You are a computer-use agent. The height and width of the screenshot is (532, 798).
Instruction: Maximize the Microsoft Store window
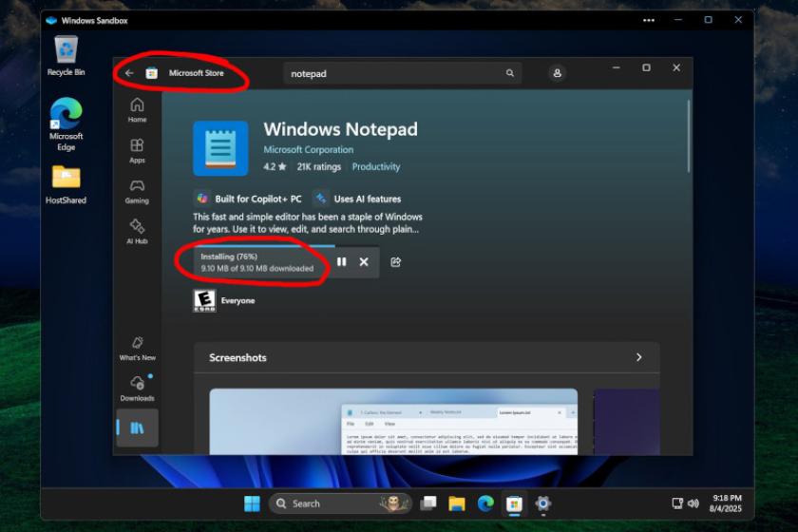[x=646, y=67]
